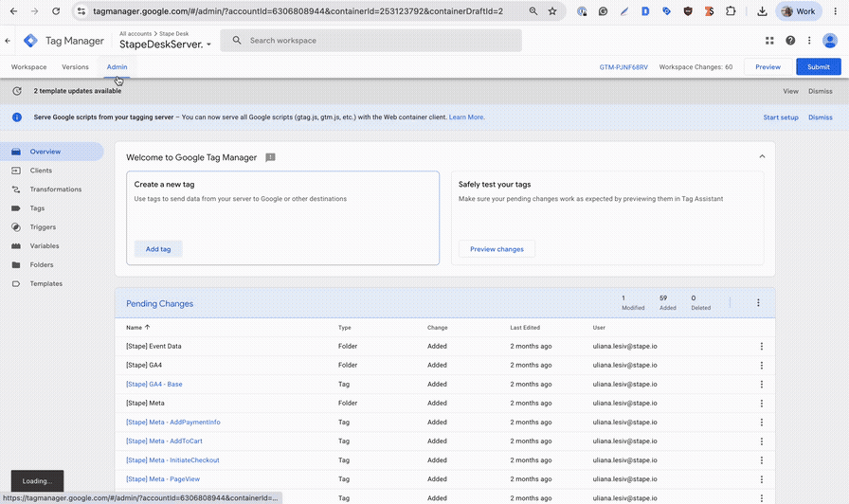Open the StapeDeskServer container dropdown
Viewport: 849px width, 504px height.
tap(165, 45)
